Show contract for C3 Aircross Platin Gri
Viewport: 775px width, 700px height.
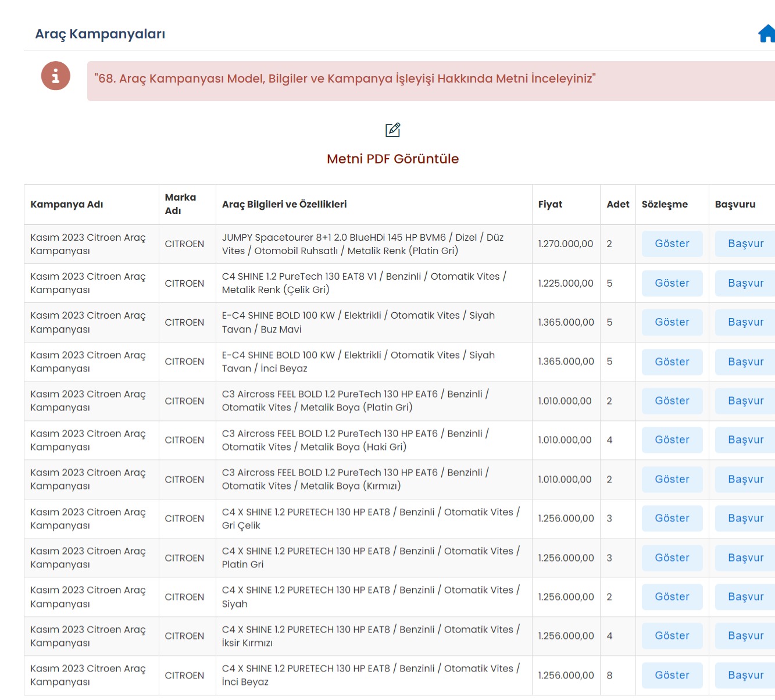click(x=672, y=401)
